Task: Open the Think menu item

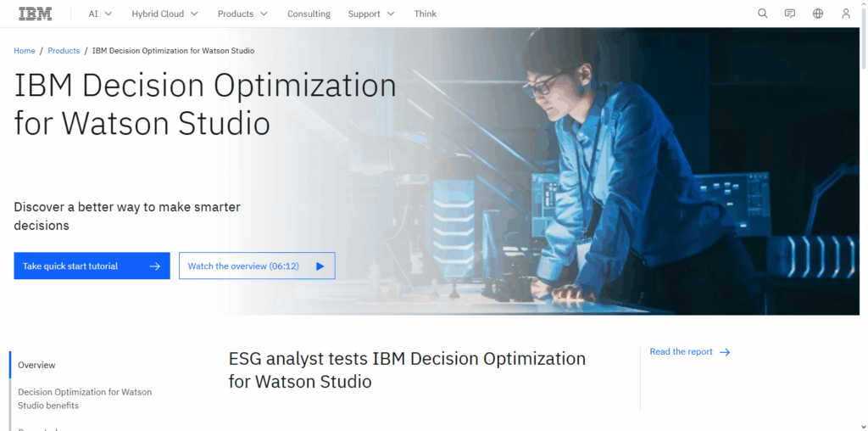Action: 426,14
